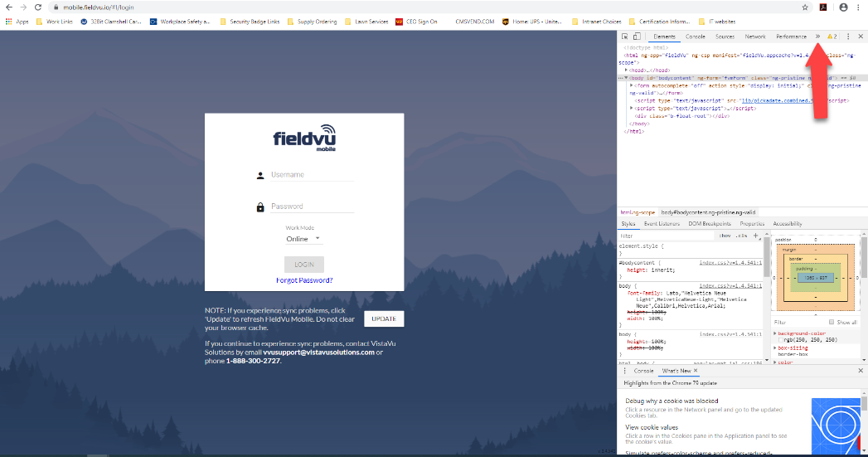
Task: Click the Password input field
Action: [312, 206]
